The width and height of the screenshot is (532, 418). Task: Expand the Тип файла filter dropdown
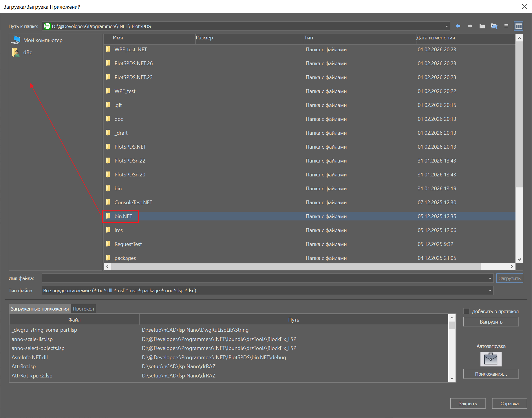(x=490, y=291)
